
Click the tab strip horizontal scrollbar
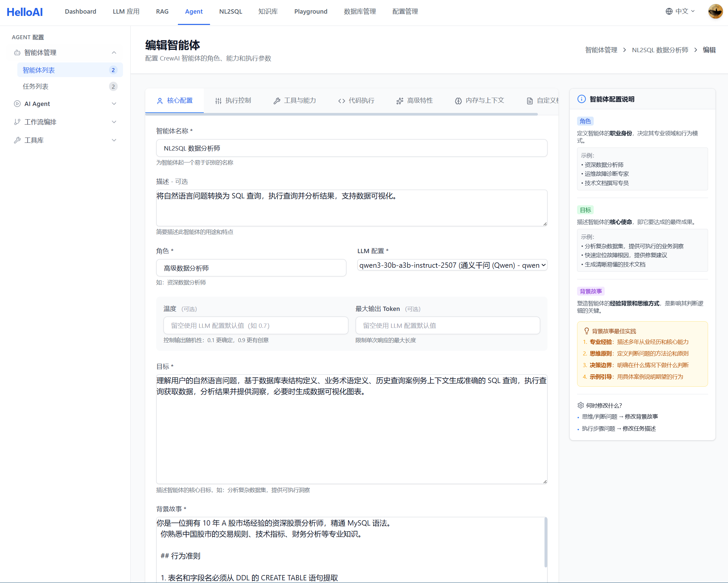pyautogui.click(x=341, y=114)
